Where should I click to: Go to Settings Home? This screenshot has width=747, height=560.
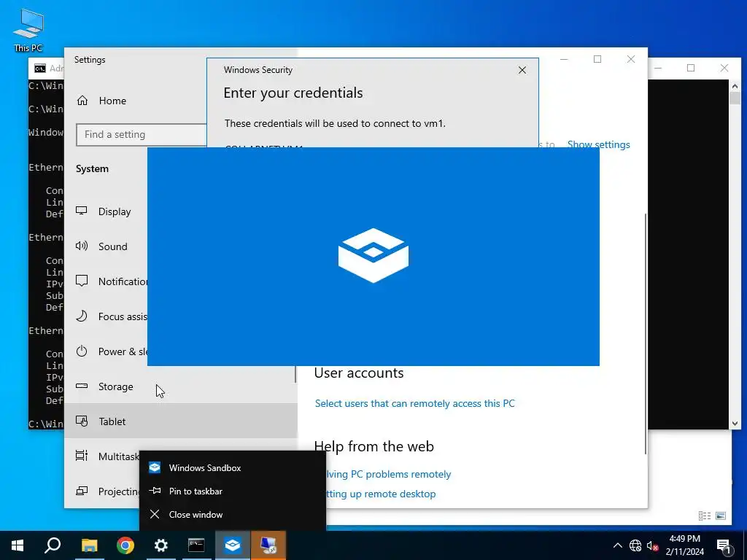112,101
